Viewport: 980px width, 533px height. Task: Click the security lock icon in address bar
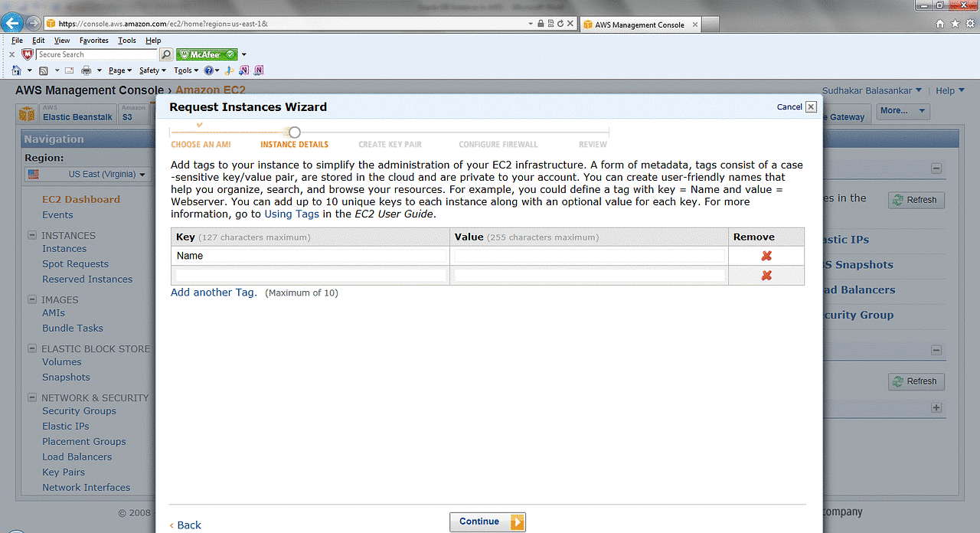coord(541,24)
